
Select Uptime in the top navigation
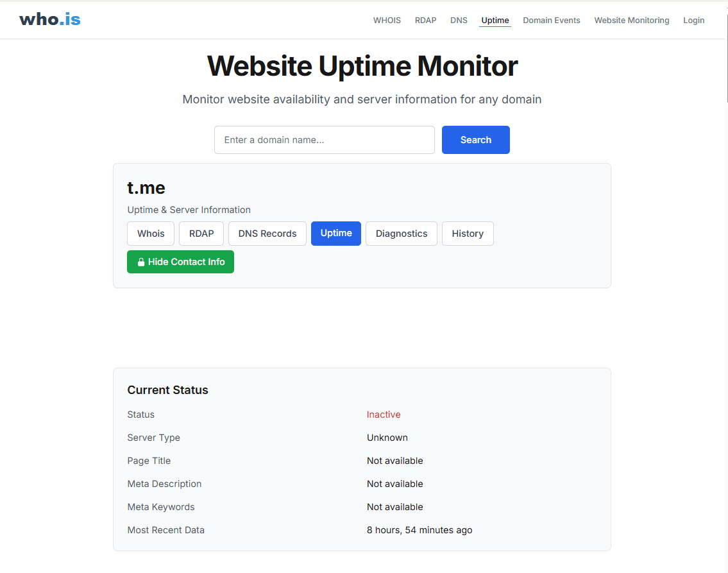[495, 21]
